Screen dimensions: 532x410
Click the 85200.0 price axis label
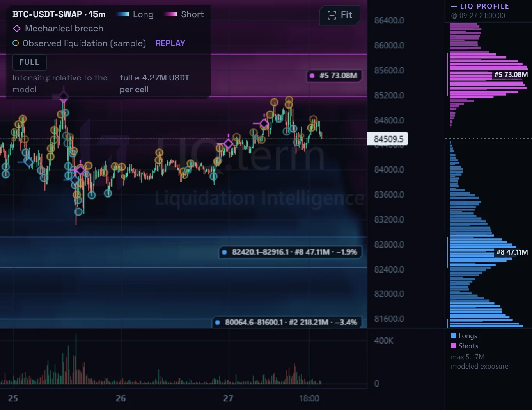pos(389,96)
